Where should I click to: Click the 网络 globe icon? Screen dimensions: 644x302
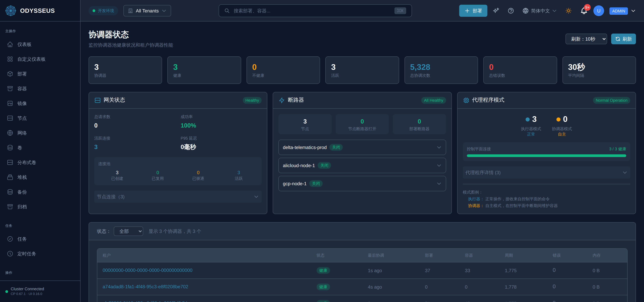(10, 133)
